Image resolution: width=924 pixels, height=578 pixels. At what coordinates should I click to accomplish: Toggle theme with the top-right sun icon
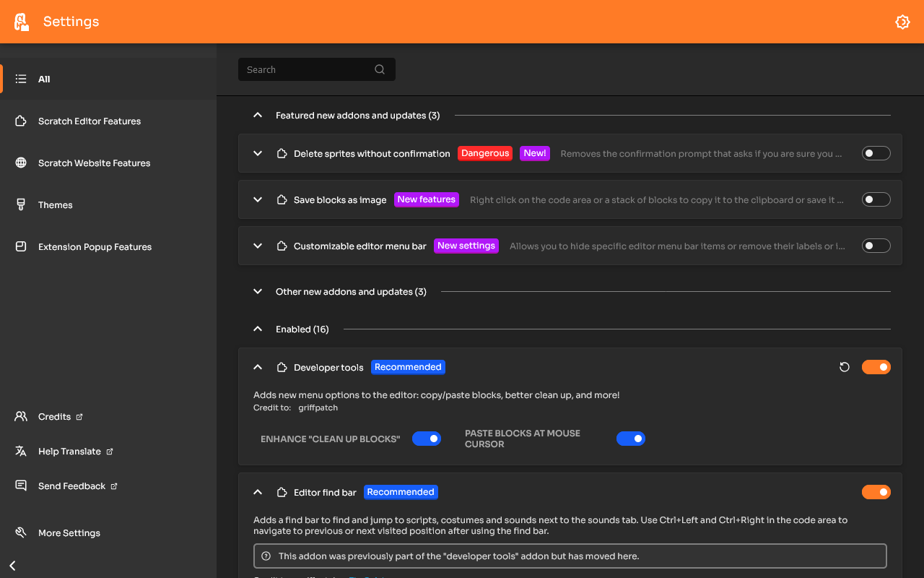(902, 22)
